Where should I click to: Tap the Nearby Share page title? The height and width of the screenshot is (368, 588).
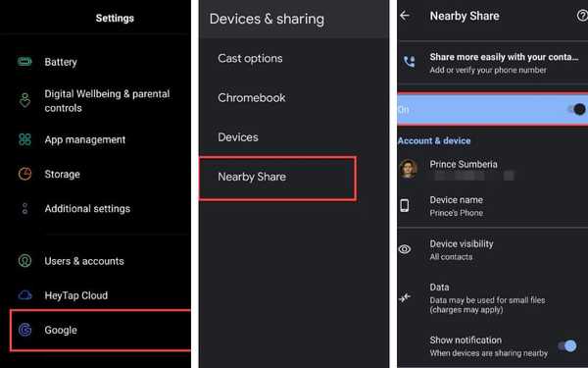pos(465,16)
